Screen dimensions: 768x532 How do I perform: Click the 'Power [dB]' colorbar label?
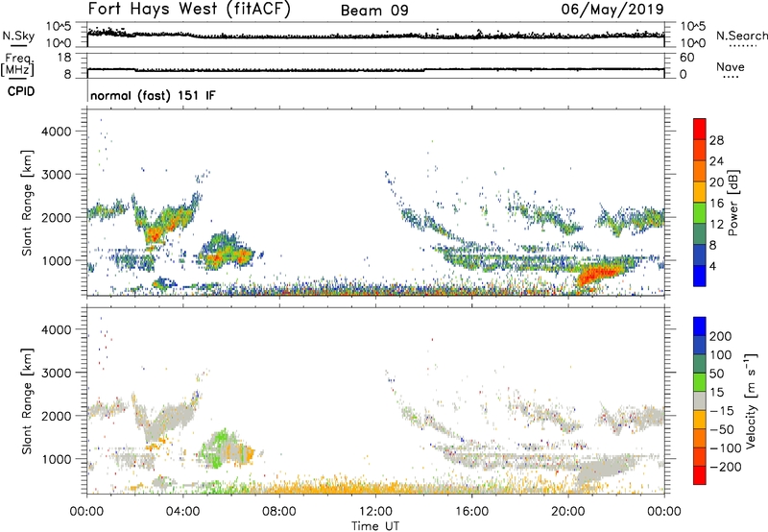pos(732,203)
